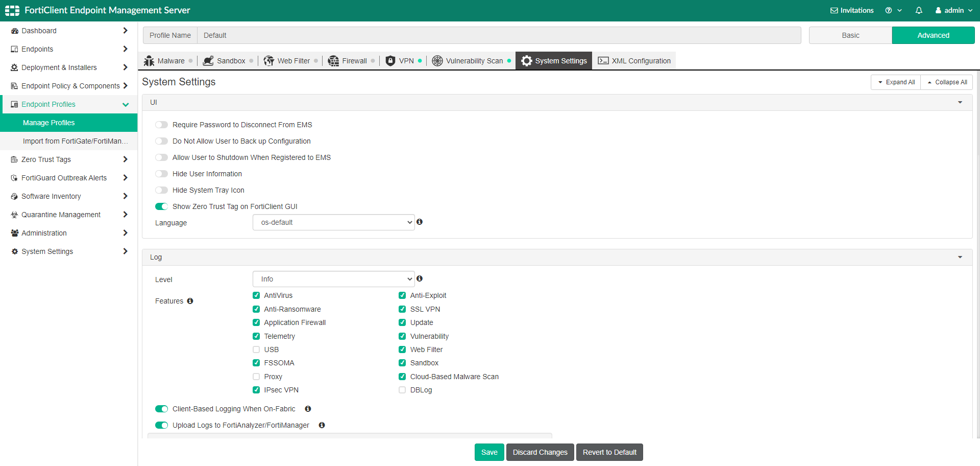Toggle Do Not Allow User to Back up Configuration
The height and width of the screenshot is (466, 980).
point(162,141)
